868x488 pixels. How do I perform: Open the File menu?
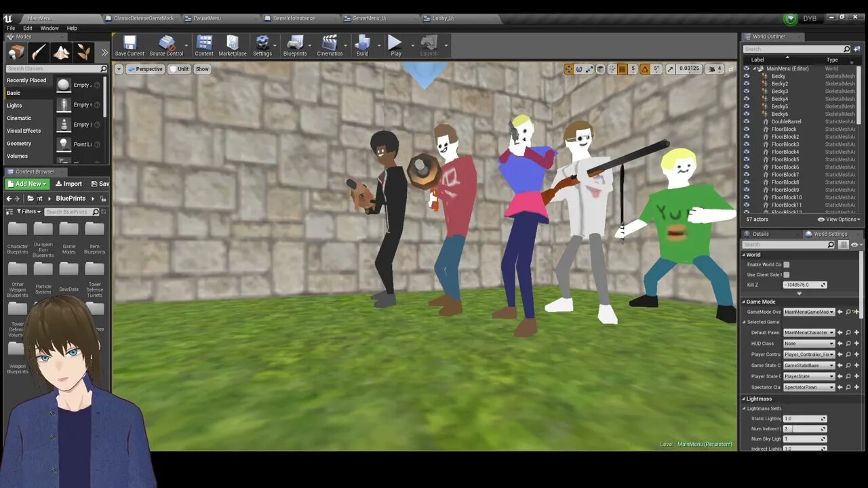coord(11,28)
